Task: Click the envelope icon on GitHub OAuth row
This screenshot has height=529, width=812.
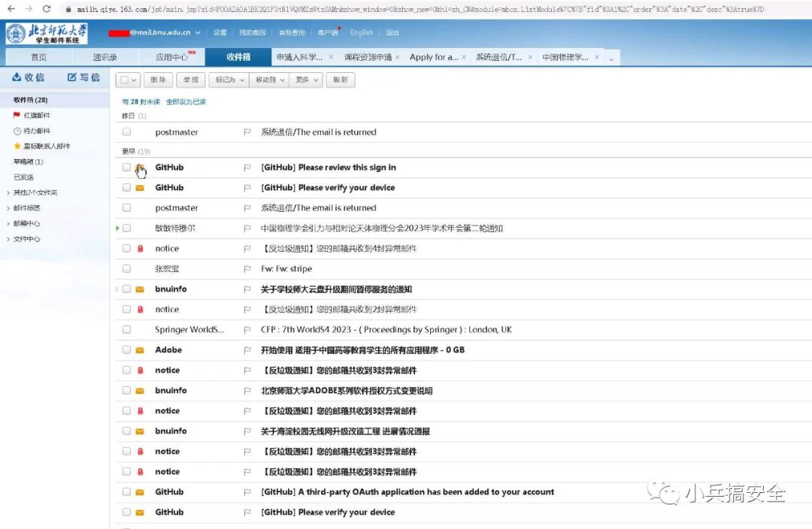Action: (x=140, y=491)
